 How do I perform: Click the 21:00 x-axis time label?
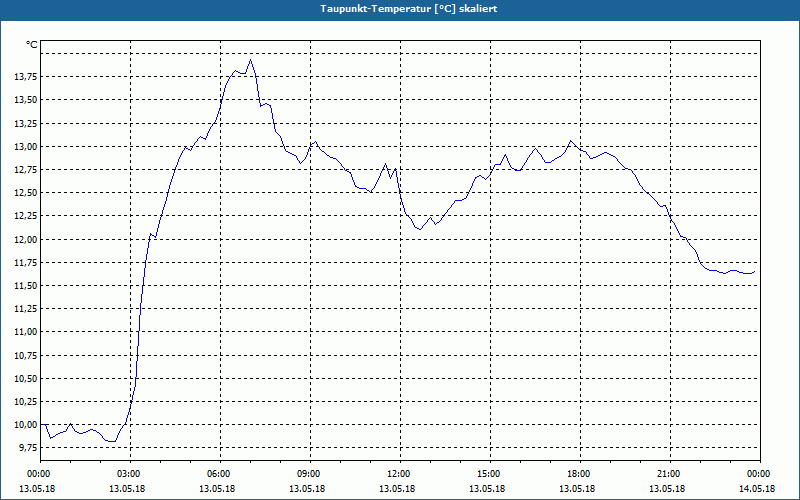[x=670, y=474]
